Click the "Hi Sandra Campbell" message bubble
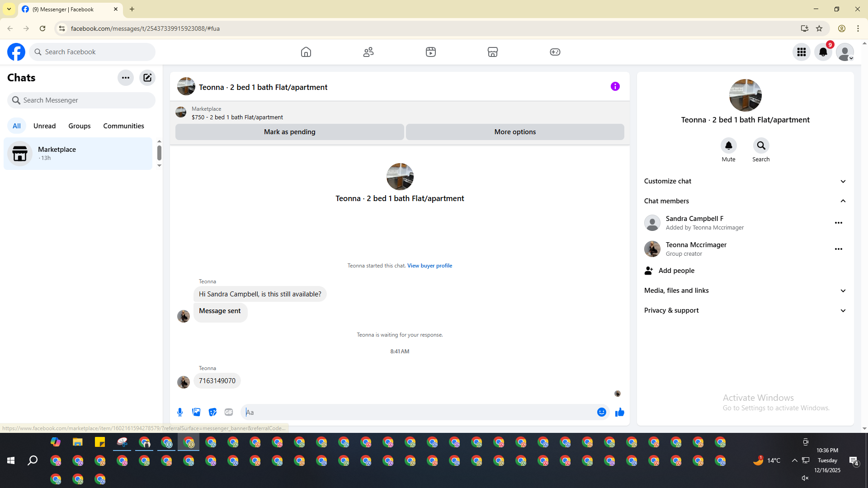868x488 pixels. coord(260,294)
